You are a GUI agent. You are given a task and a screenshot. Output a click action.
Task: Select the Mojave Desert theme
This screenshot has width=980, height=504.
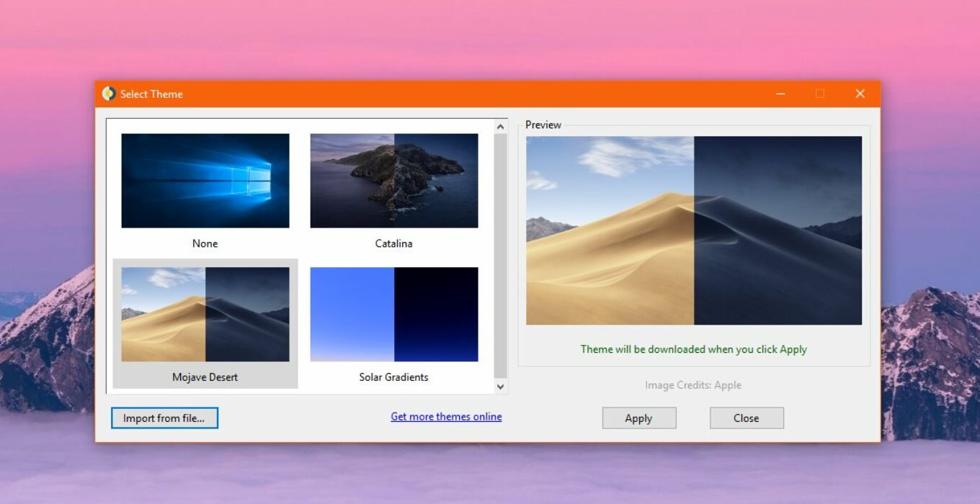[205, 313]
